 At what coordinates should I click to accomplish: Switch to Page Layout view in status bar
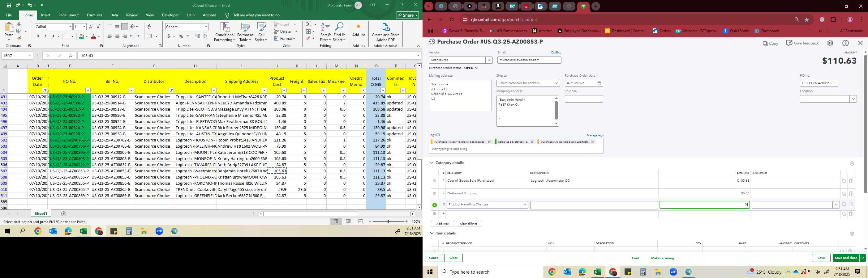point(348,221)
